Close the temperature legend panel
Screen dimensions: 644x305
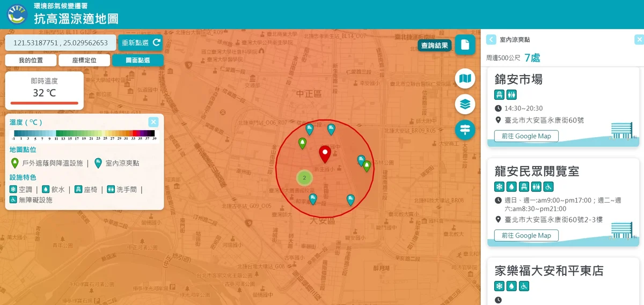pyautogui.click(x=153, y=122)
